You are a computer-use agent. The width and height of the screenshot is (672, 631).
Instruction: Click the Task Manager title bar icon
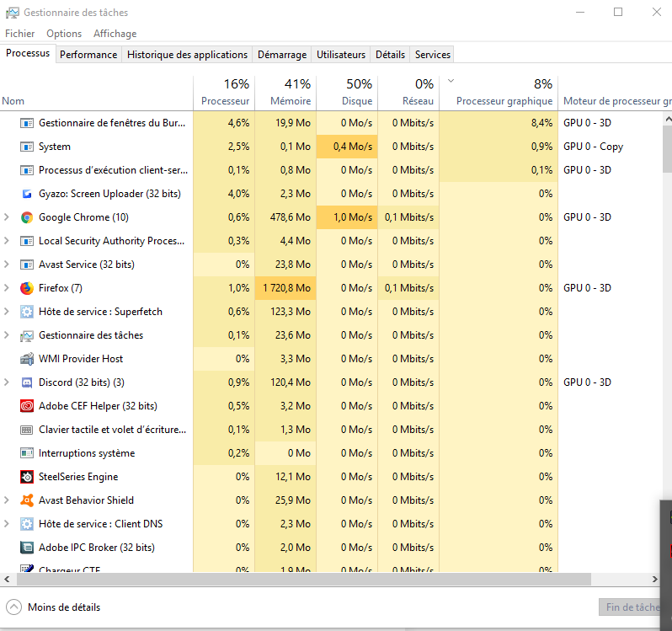click(12, 13)
